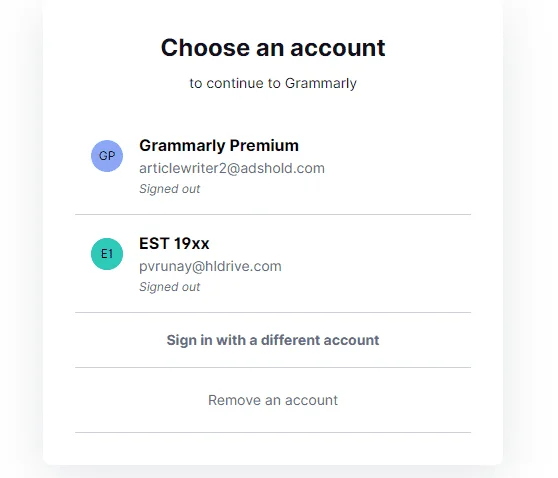
Task: Click divider line below EST 19xx account
Action: point(273,312)
